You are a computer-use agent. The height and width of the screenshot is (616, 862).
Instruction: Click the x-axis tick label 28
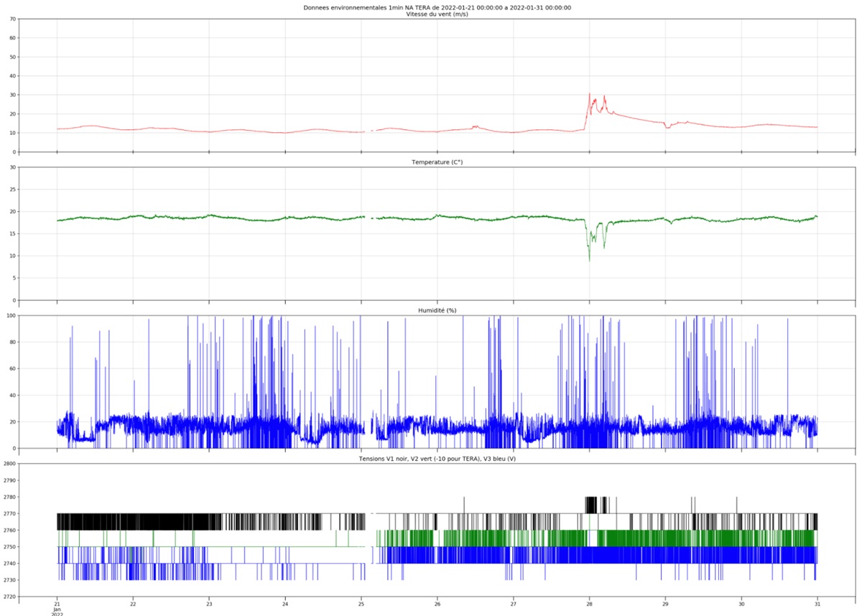coord(589,604)
